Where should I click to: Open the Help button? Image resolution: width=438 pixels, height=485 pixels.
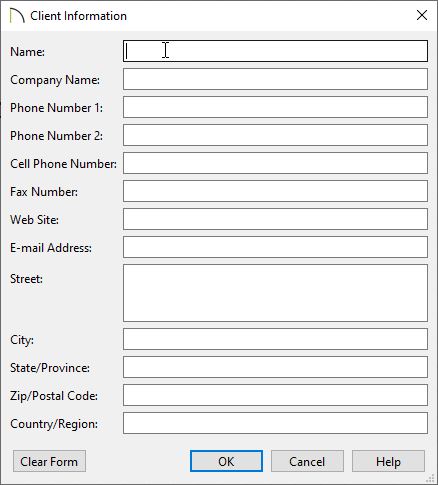pos(388,461)
